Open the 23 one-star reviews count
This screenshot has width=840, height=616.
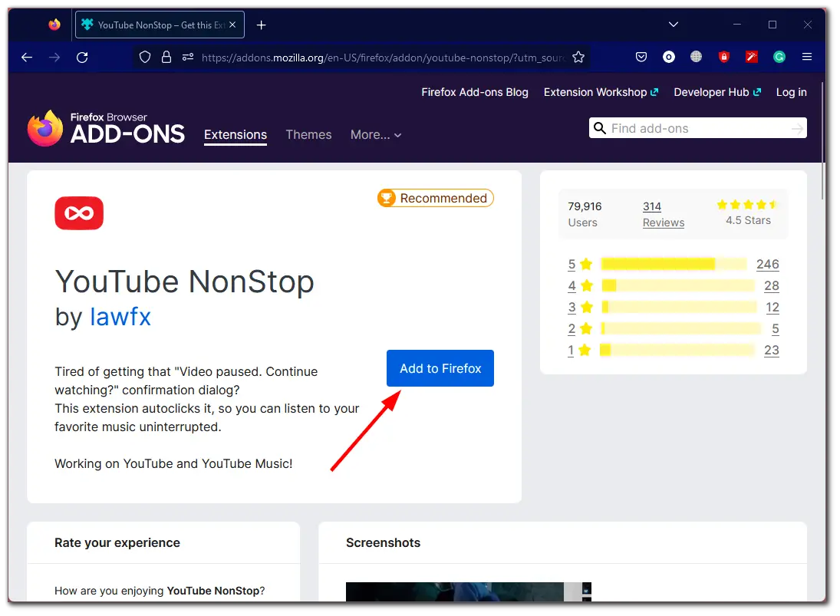pyautogui.click(x=771, y=351)
